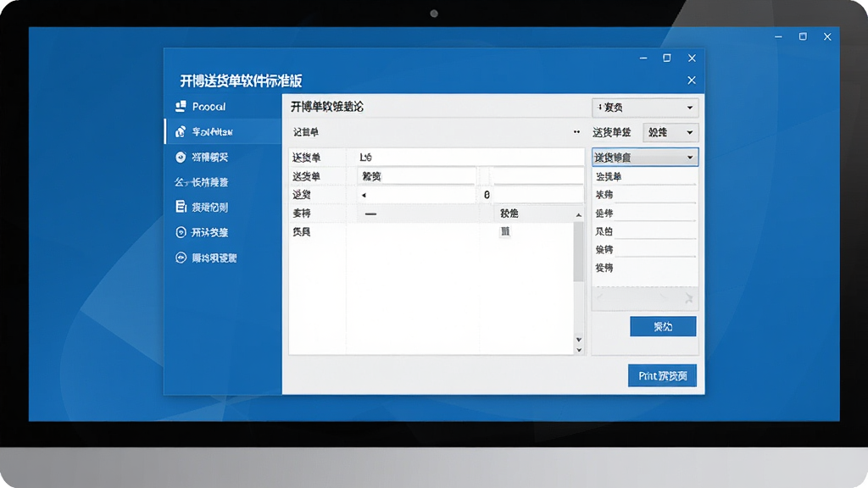Maximize the dialog window

click(x=667, y=58)
